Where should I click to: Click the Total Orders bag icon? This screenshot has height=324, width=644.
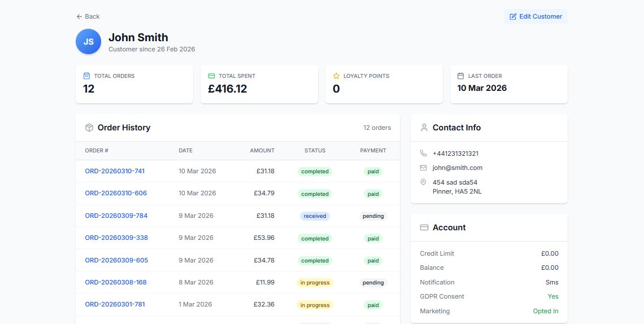coord(86,76)
